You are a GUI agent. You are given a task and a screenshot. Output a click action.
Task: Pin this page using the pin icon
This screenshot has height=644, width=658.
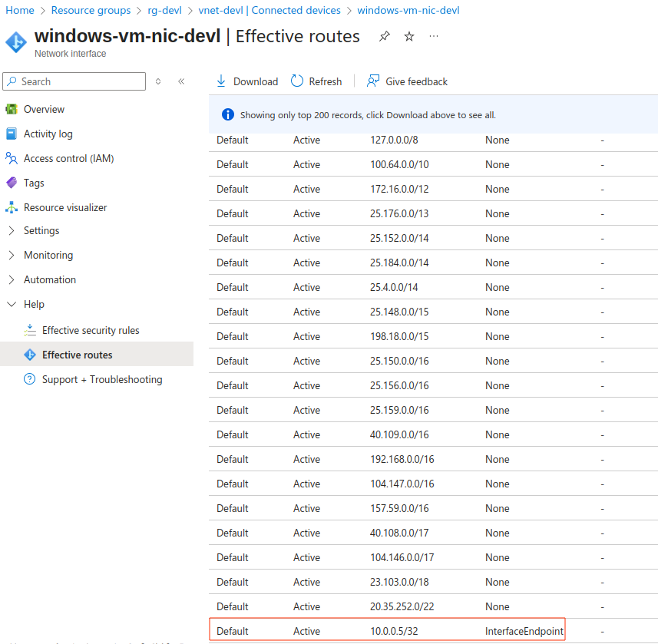tap(384, 37)
